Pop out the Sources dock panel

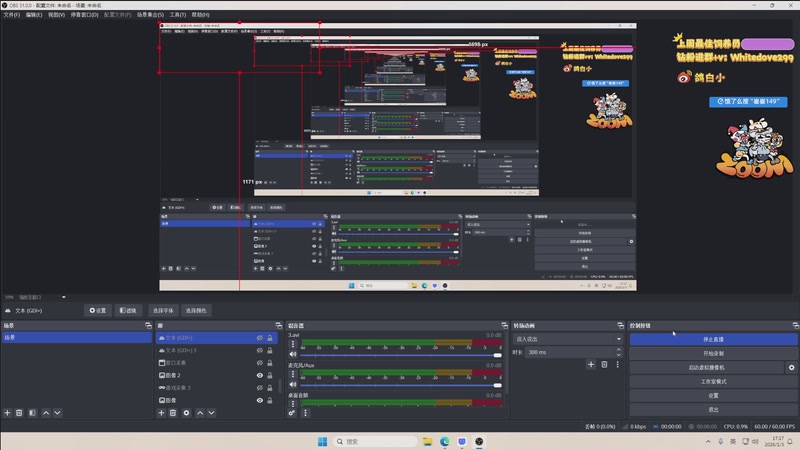coord(279,326)
